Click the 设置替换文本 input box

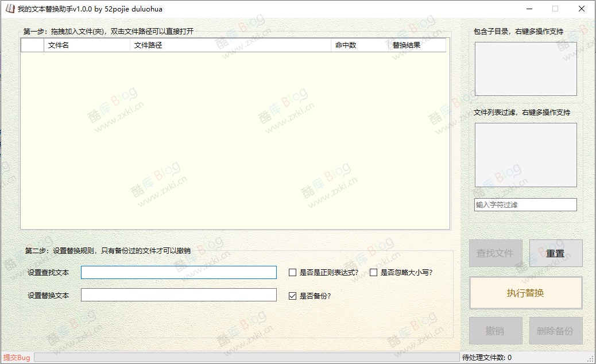[x=179, y=295]
